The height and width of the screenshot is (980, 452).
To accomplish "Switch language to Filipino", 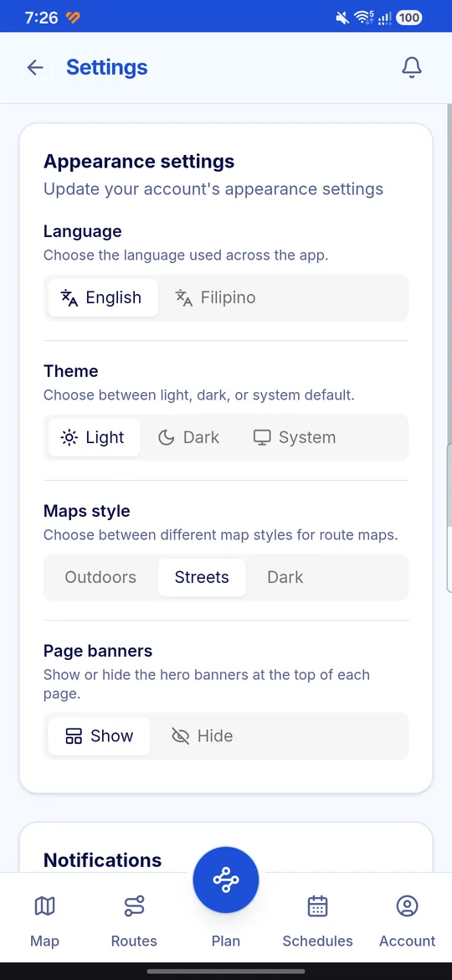I will point(215,298).
